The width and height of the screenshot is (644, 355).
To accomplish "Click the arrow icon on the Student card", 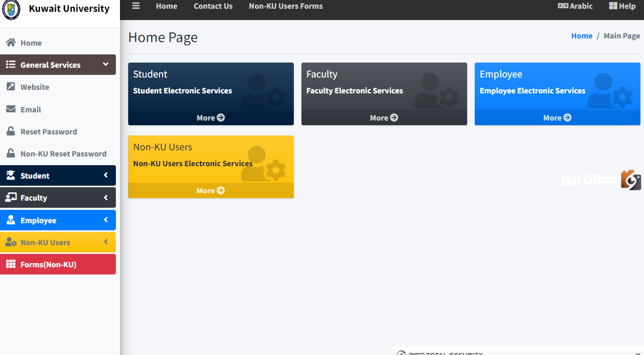I will pos(221,117).
